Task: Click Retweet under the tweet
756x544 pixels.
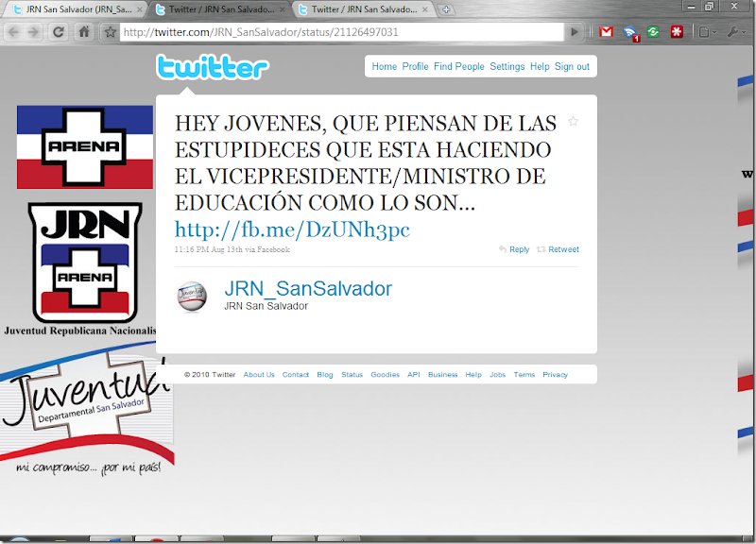Action: (x=558, y=249)
